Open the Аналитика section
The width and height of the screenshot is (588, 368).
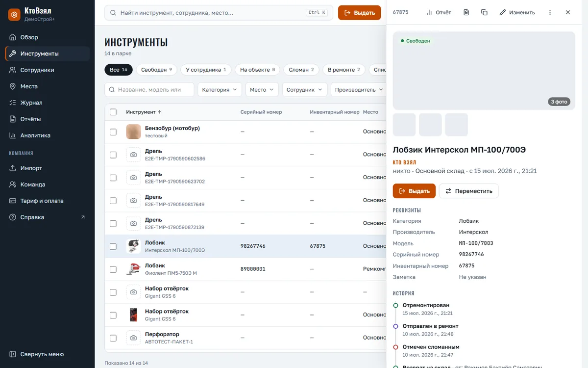coord(47,135)
